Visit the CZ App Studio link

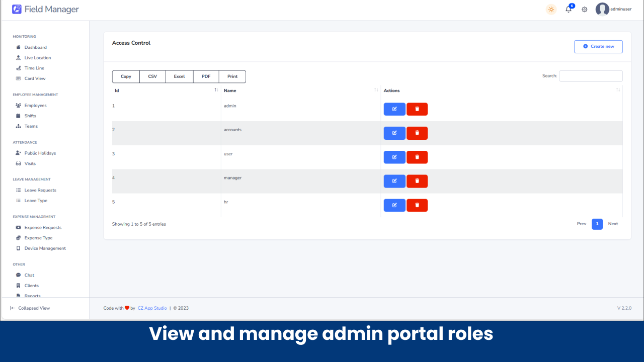point(152,308)
